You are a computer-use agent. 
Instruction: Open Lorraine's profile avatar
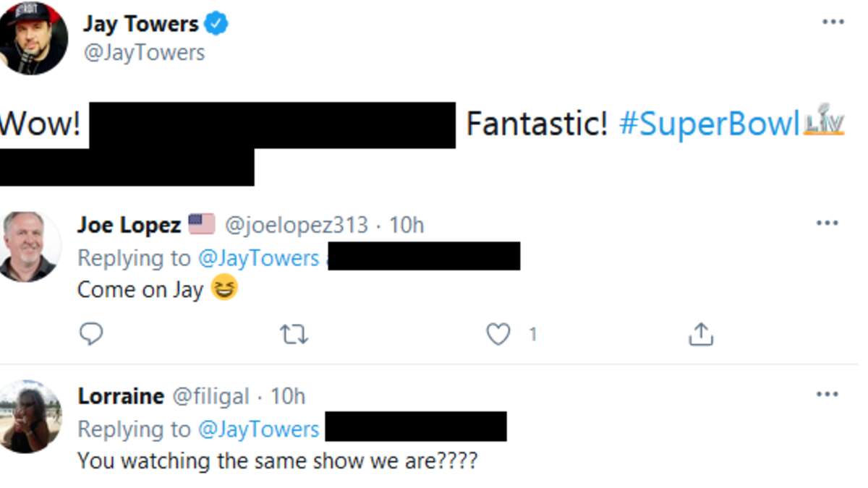click(29, 417)
